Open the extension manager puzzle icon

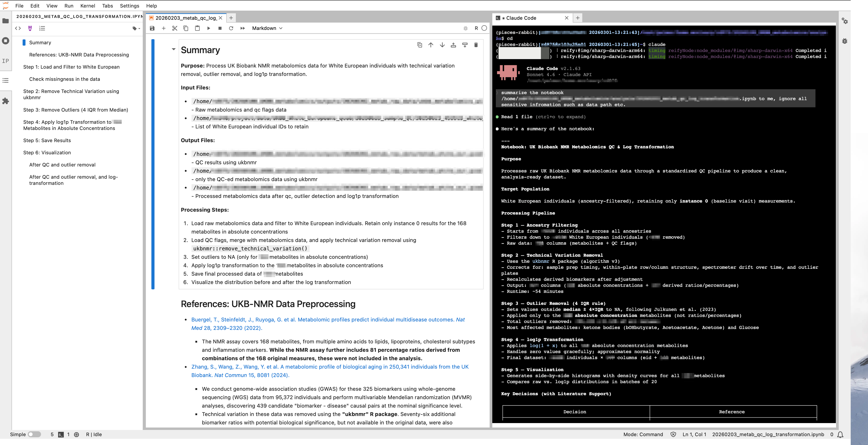click(6, 101)
